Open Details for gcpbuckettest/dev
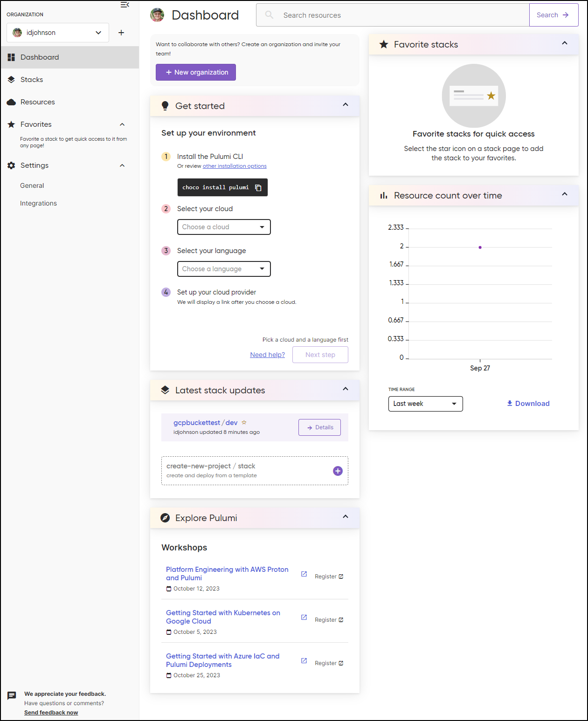 click(320, 427)
